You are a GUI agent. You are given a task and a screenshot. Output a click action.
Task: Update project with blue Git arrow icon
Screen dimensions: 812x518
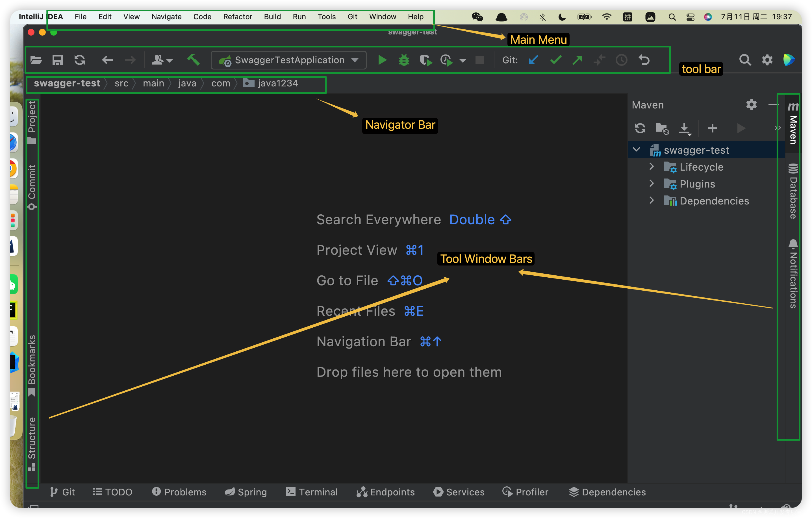pos(533,60)
